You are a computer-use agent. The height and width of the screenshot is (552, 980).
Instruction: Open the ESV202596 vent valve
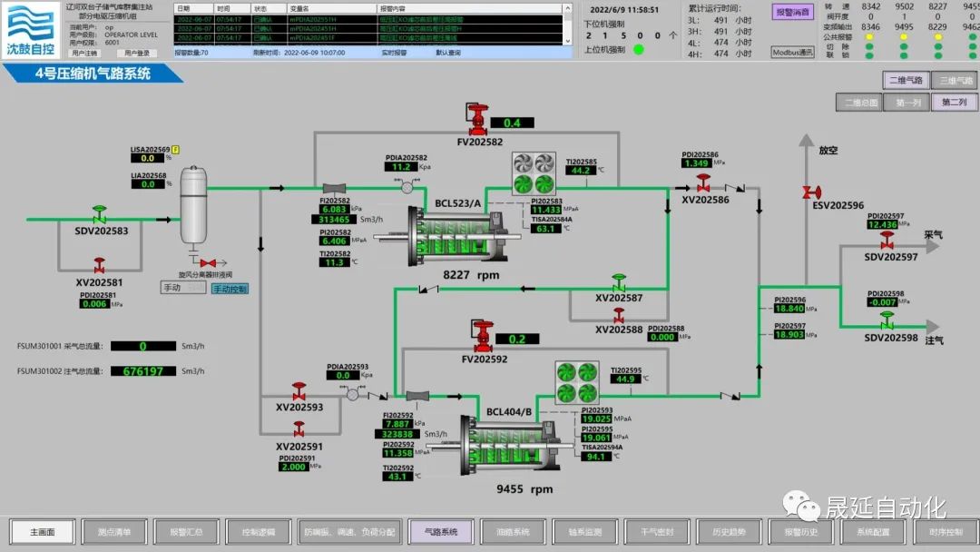click(x=805, y=192)
